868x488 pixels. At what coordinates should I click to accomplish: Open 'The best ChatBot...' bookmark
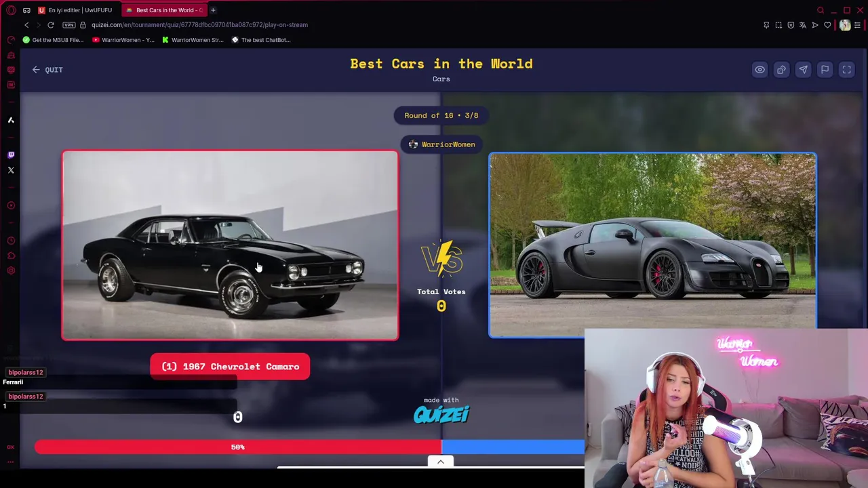tap(261, 40)
